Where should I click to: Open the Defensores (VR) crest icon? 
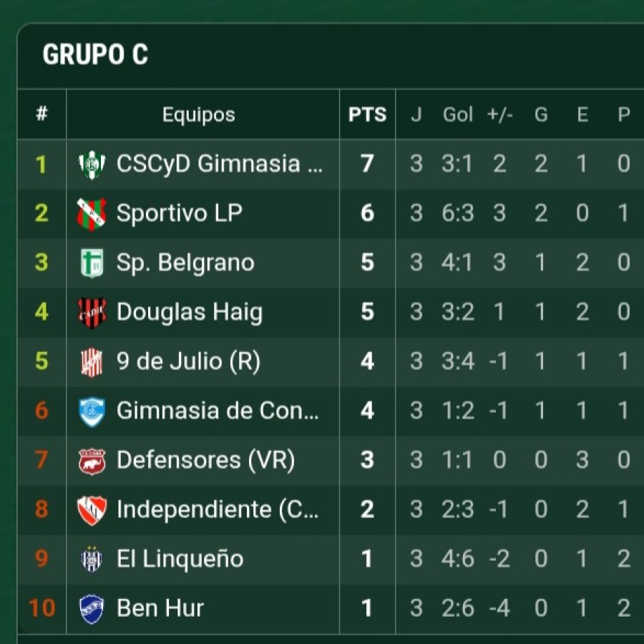click(x=92, y=460)
